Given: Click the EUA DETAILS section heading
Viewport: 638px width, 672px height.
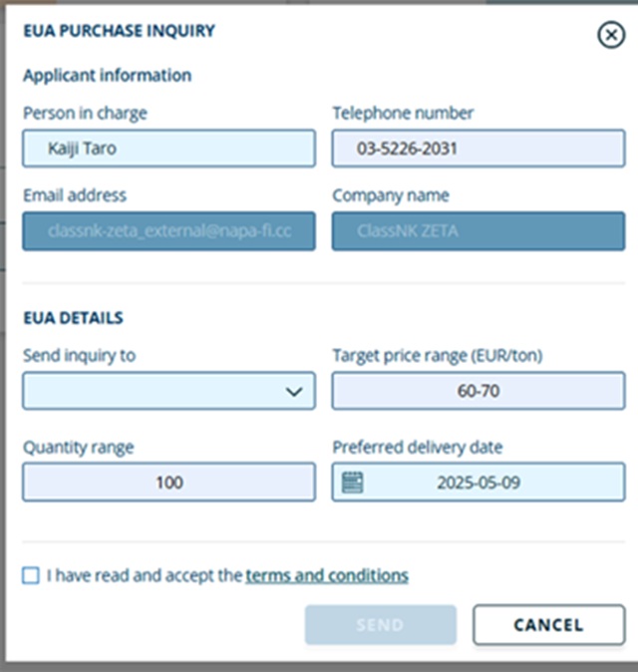Looking at the screenshot, I should [73, 318].
